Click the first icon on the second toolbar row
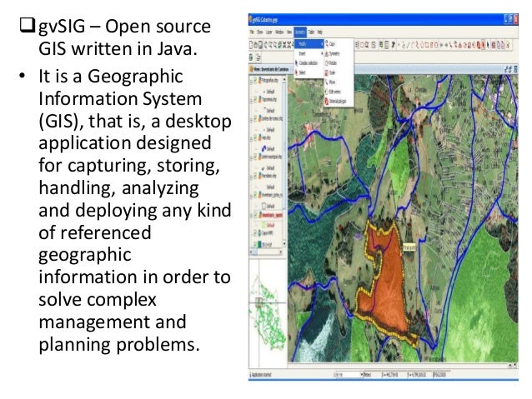532x399 pixels. click(252, 57)
